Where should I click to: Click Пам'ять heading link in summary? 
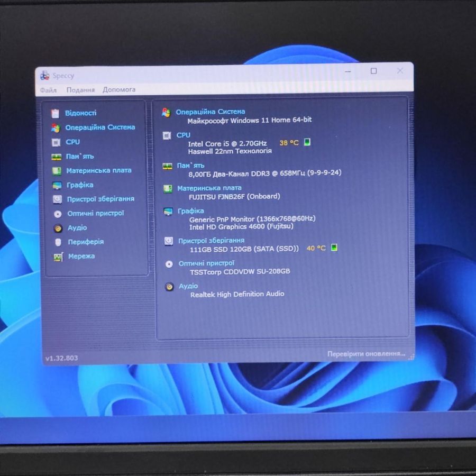pyautogui.click(x=190, y=166)
